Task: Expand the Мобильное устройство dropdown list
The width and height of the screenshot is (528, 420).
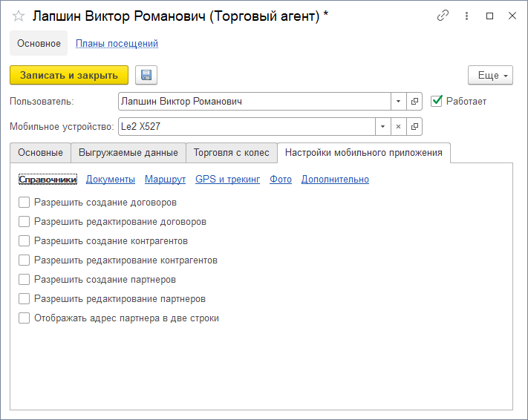Action: 382,126
